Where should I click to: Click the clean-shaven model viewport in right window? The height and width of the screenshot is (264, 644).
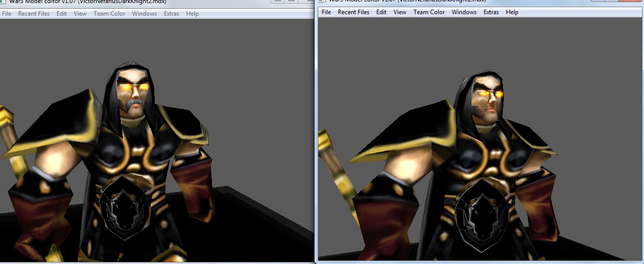click(x=481, y=139)
